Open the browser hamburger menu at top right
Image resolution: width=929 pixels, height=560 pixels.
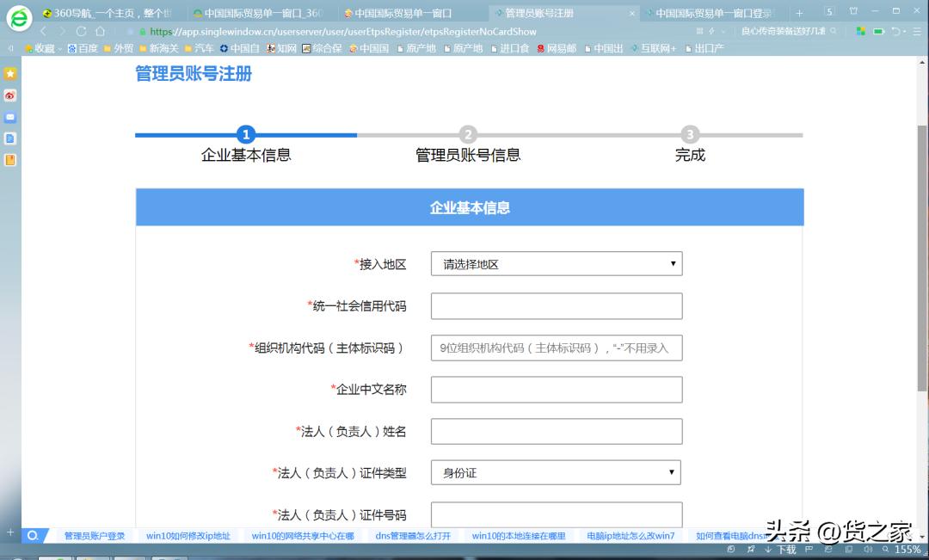coord(916,31)
